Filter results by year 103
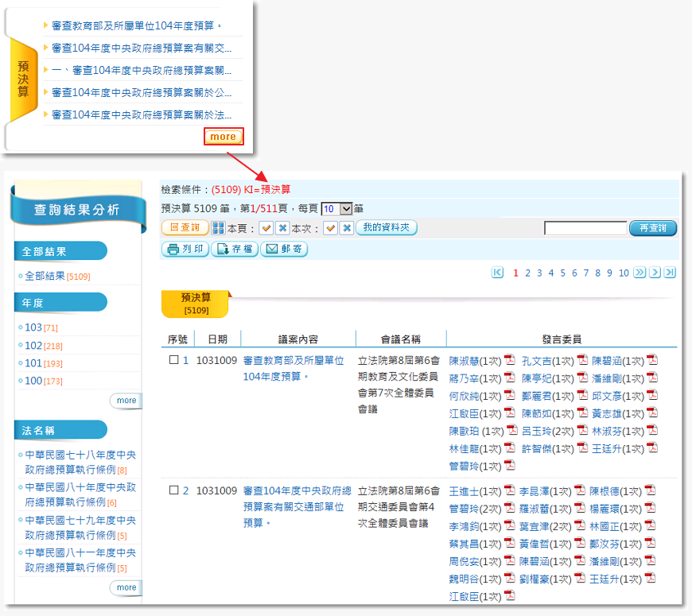Viewport: 692px width, 616px height. tap(33, 327)
